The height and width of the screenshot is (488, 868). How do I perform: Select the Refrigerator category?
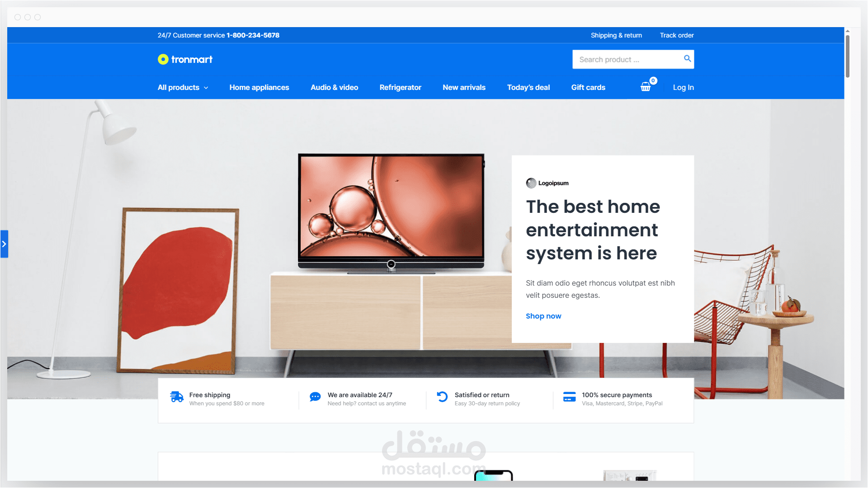[400, 88]
